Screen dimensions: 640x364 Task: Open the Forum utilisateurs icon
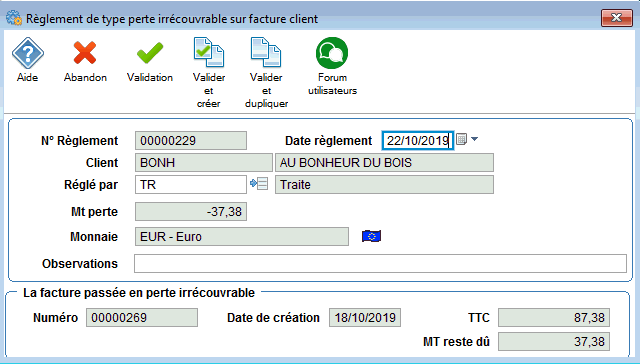point(332,53)
